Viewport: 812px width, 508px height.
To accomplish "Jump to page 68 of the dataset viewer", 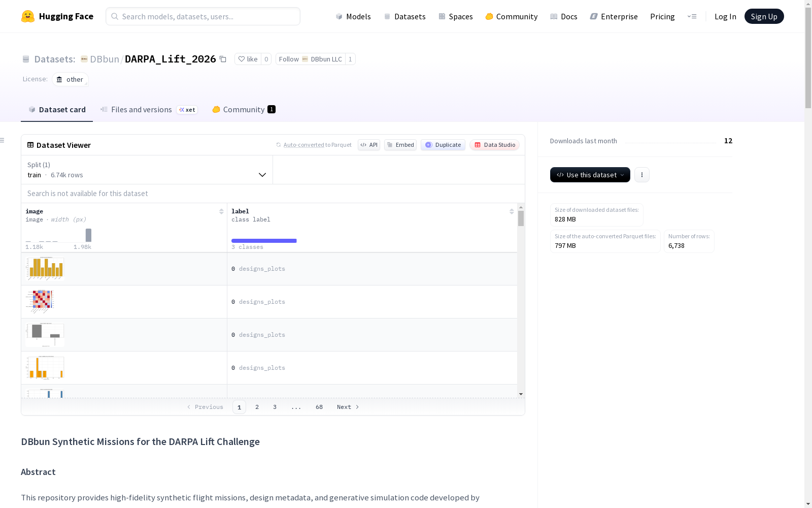I will pos(319,407).
